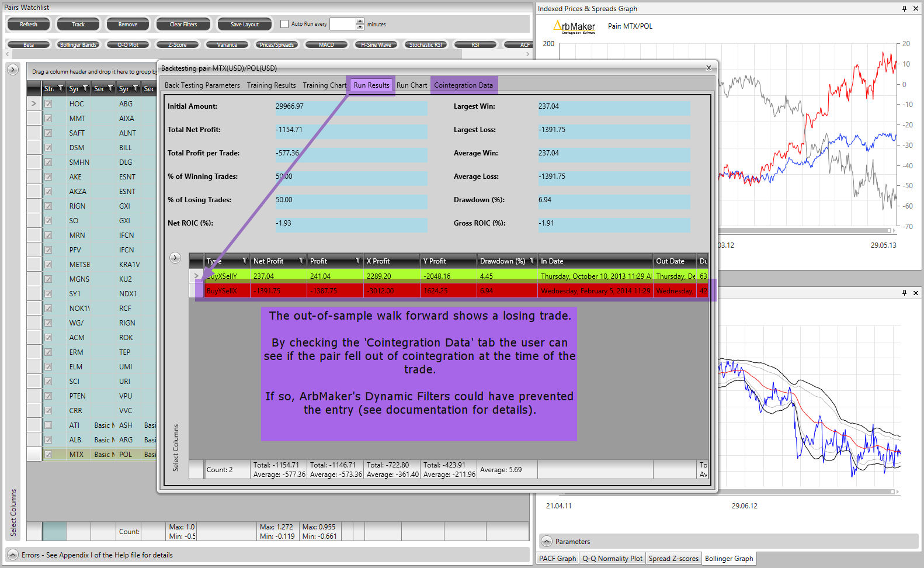
Task: Open the filter on the second Syr column
Action: [136, 89]
